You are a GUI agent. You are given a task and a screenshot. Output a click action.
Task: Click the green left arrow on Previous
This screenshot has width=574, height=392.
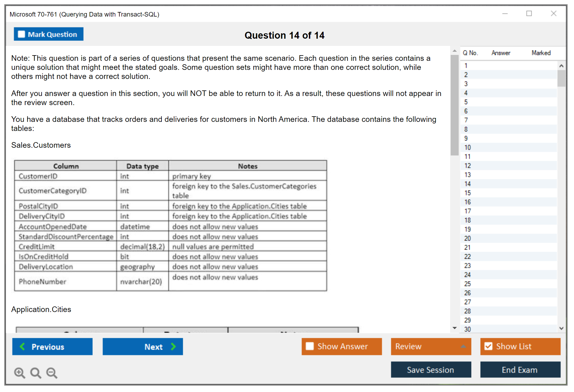tap(23, 346)
